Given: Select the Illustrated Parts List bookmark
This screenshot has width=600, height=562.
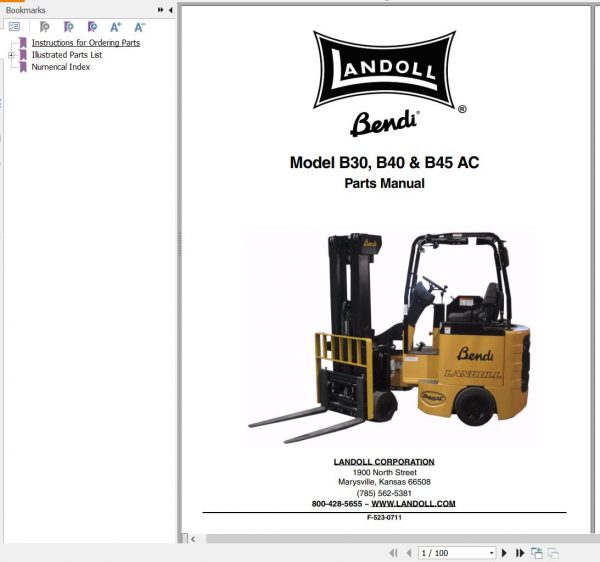Looking at the screenshot, I should click(67, 55).
